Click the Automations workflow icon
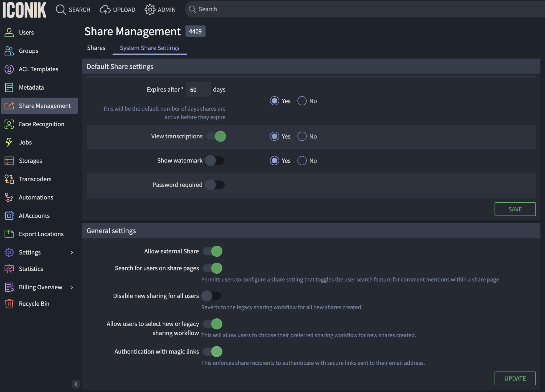Screen dimensions: 545x392 9,197
